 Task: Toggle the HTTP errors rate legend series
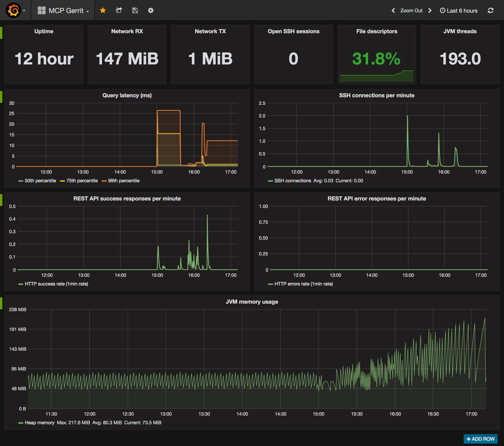point(304,284)
